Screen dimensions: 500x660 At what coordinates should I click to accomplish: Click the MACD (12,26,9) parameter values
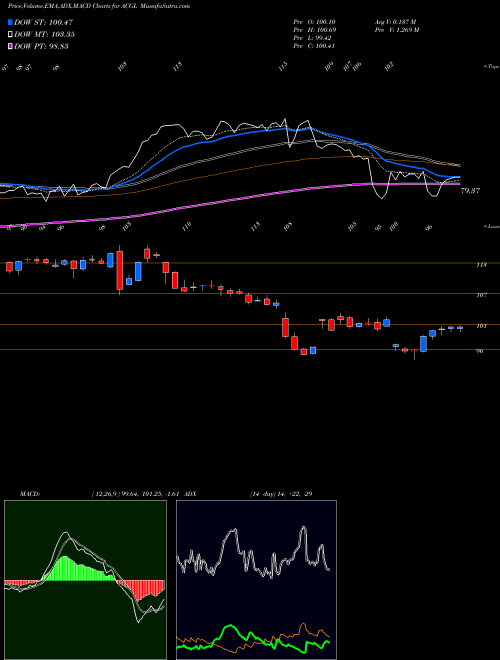click(x=136, y=494)
